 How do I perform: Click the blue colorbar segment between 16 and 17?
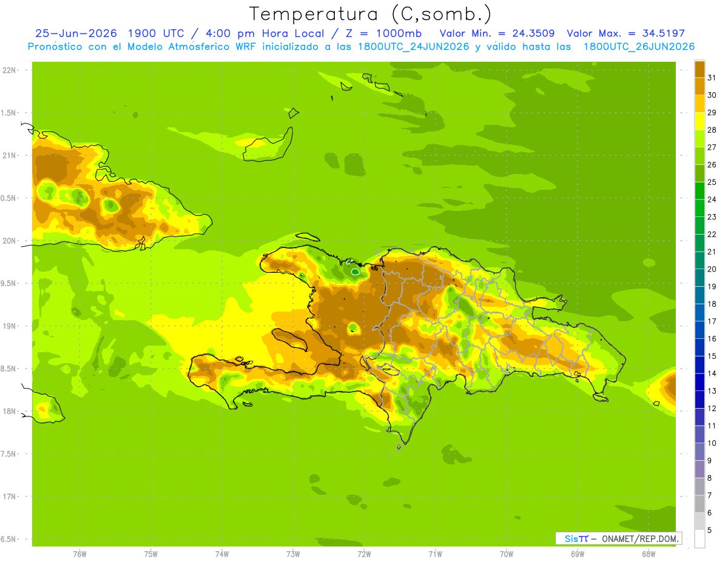[699, 330]
